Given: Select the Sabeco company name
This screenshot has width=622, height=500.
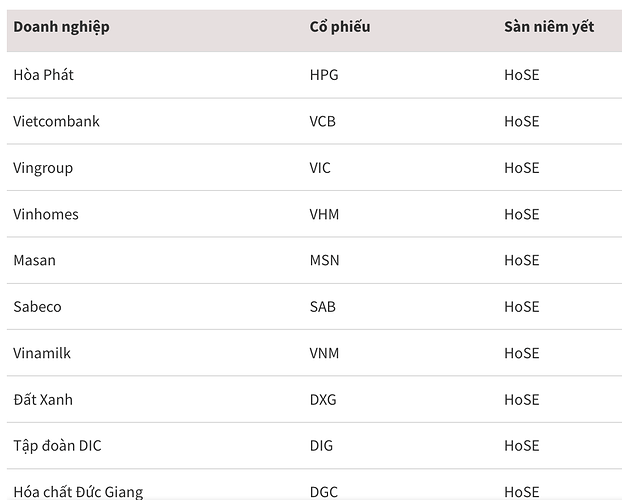Looking at the screenshot, I should tap(37, 307).
